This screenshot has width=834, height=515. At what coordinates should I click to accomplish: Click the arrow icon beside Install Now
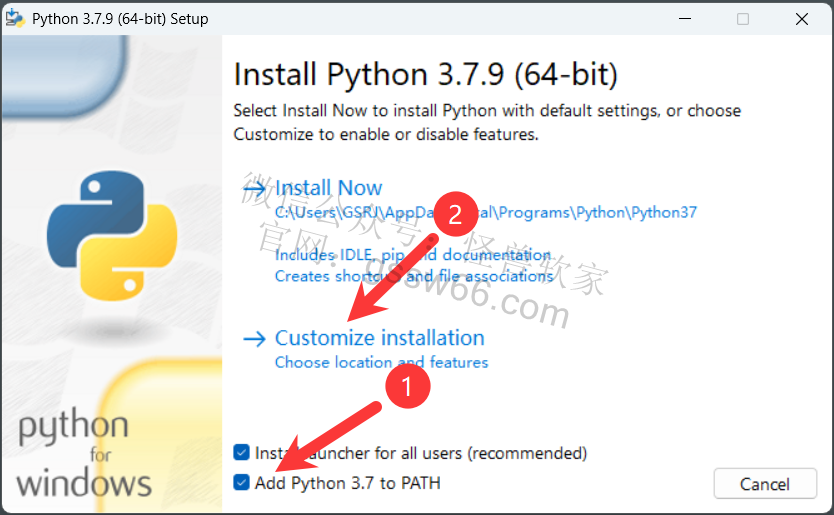(254, 188)
